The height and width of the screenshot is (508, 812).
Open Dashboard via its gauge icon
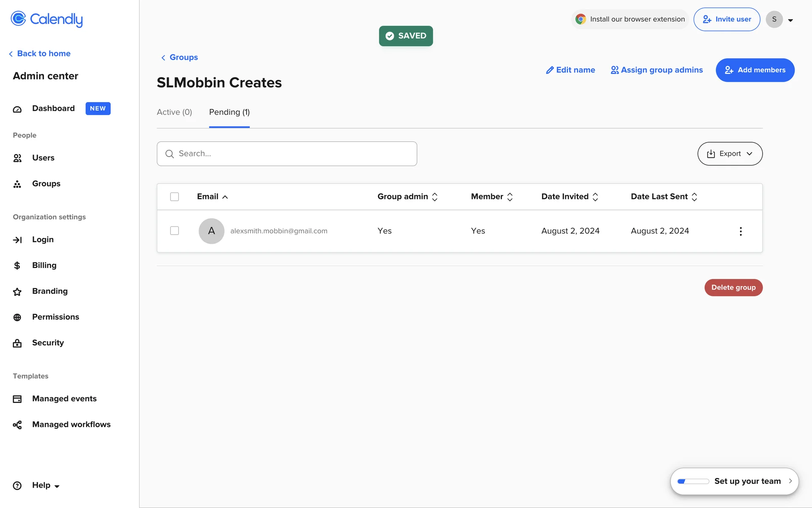coord(17,109)
